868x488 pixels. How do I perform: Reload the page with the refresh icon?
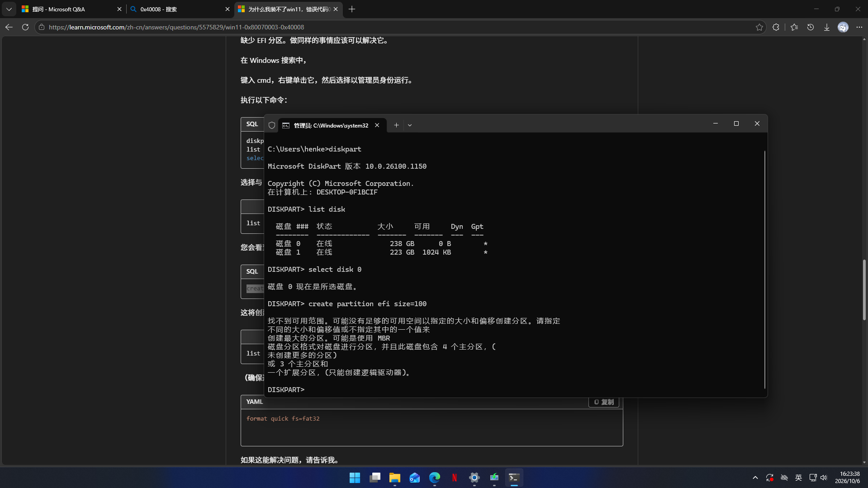click(25, 27)
